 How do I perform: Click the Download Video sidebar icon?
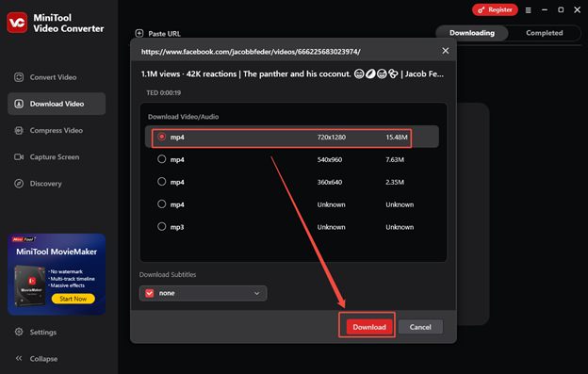pyautogui.click(x=19, y=104)
